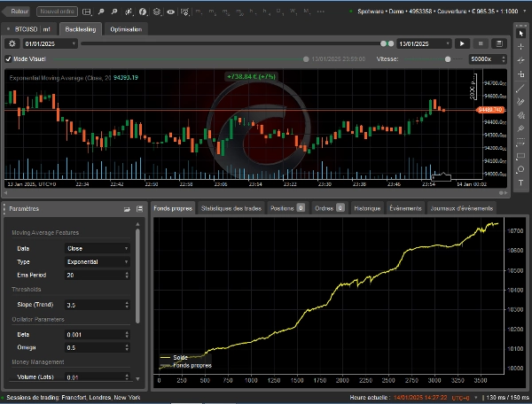532x404 pixels.
Task: Click the Paramètres panel scrollbar
Action: [137, 276]
